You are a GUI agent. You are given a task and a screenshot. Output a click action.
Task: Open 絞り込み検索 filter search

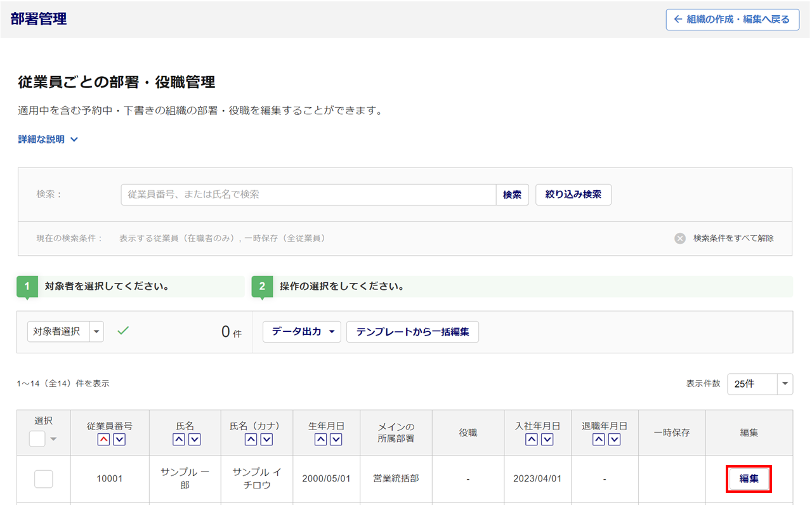tap(573, 195)
